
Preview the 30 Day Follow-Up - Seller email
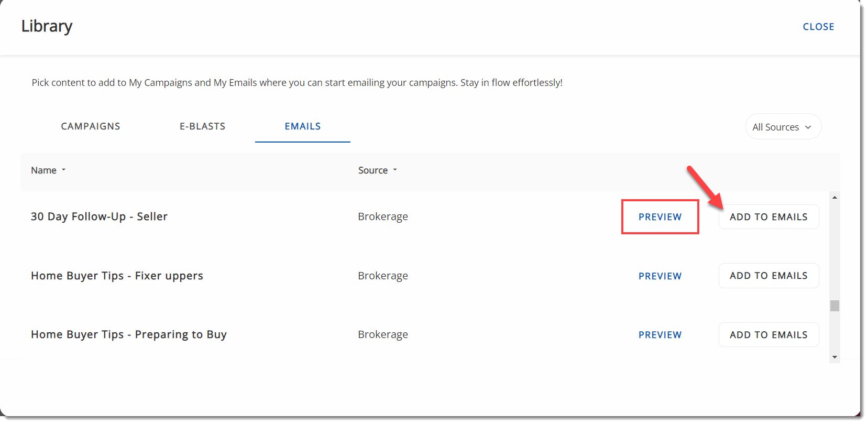click(x=660, y=217)
